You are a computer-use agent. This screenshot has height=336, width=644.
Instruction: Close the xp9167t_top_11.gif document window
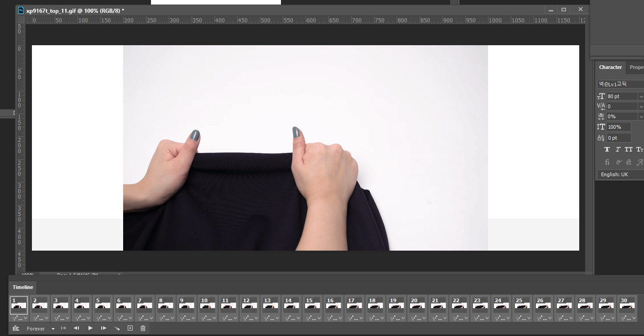580,10
